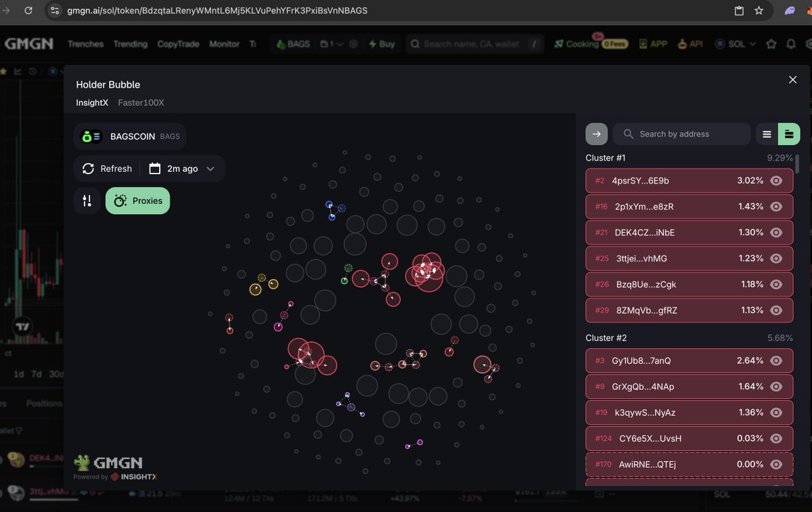Toggle eye for k3qywS...NyAz
Viewport: 812px width, 512px height.
[777, 412]
